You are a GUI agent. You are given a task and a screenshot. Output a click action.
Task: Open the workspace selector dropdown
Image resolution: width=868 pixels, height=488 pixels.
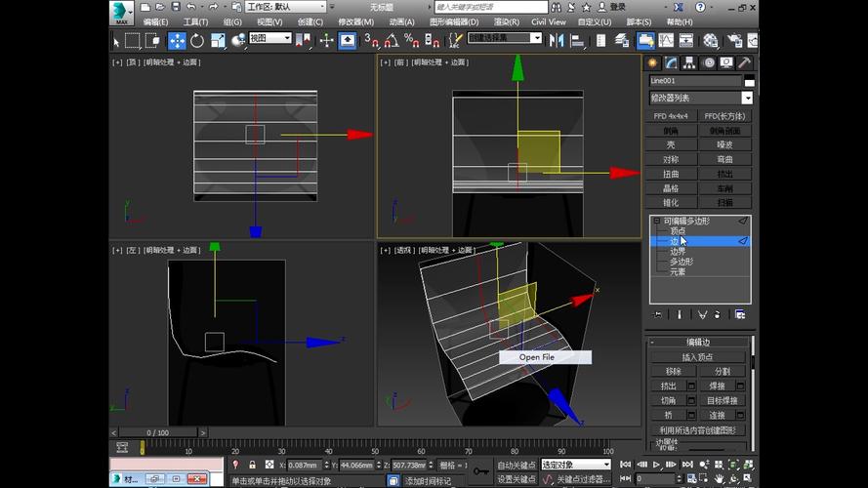point(286,7)
